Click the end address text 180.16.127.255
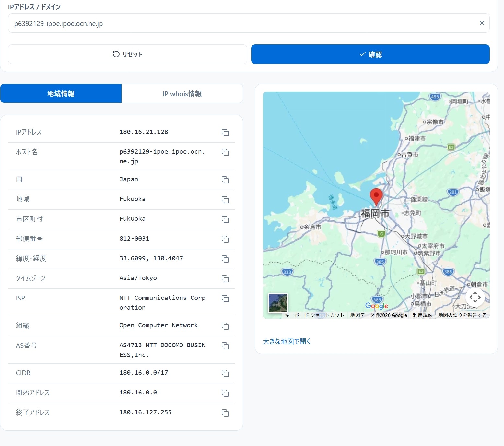This screenshot has height=446, width=504. pos(146,412)
